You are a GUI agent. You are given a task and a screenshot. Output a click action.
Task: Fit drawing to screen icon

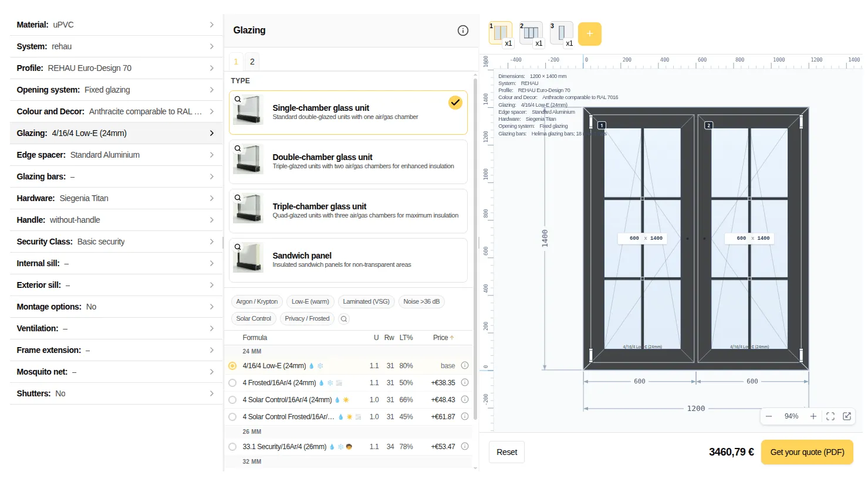click(x=830, y=416)
